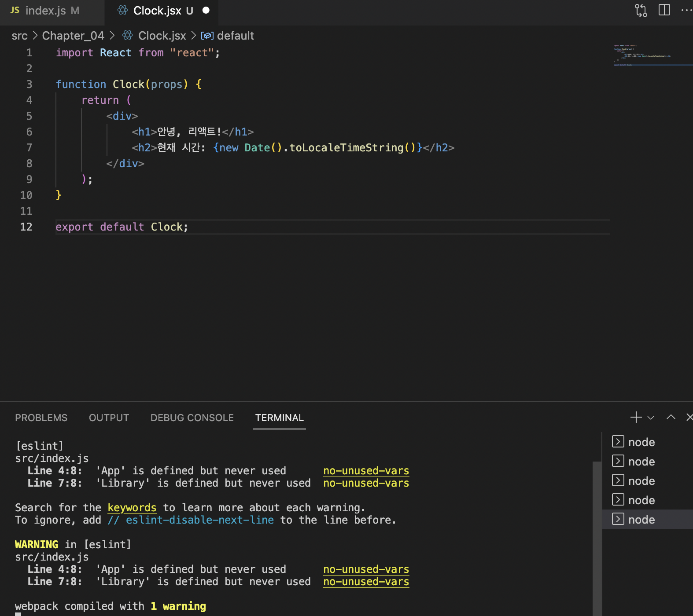
Task: Click the React icon in the breadcrumb
Action: 128,35
